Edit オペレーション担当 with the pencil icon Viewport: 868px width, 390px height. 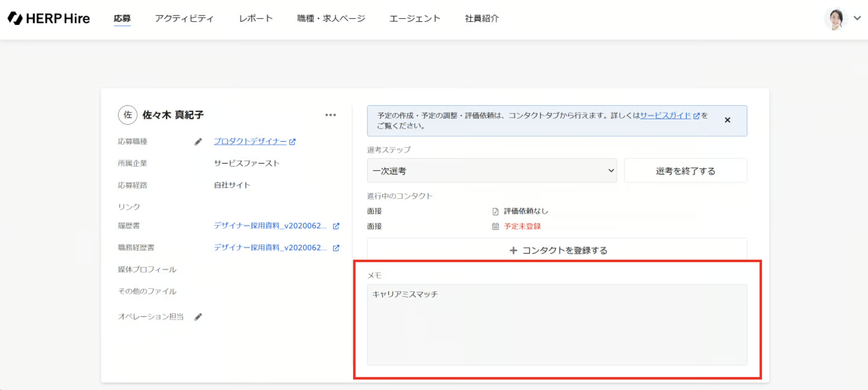[198, 317]
